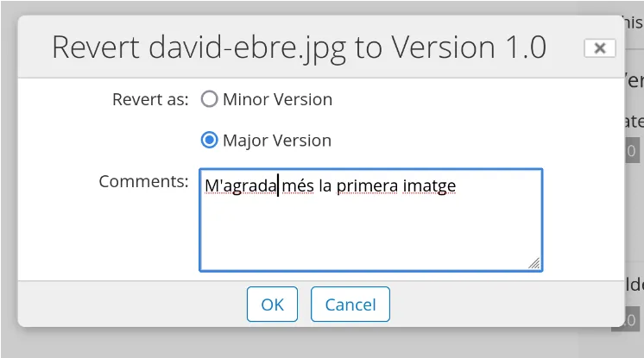This screenshot has height=358, width=644.
Task: Click the 'Minor Version' label text
Action: (277, 99)
